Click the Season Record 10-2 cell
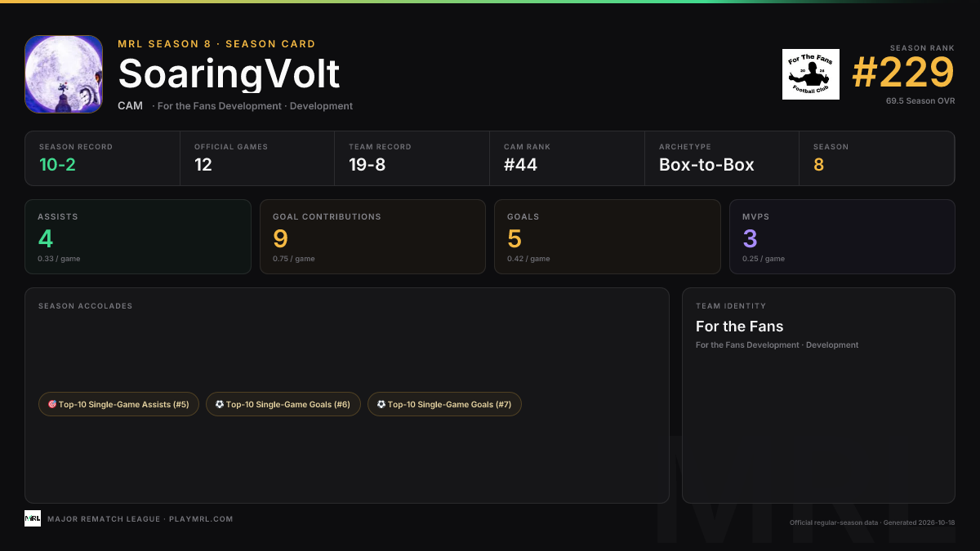 coord(103,158)
